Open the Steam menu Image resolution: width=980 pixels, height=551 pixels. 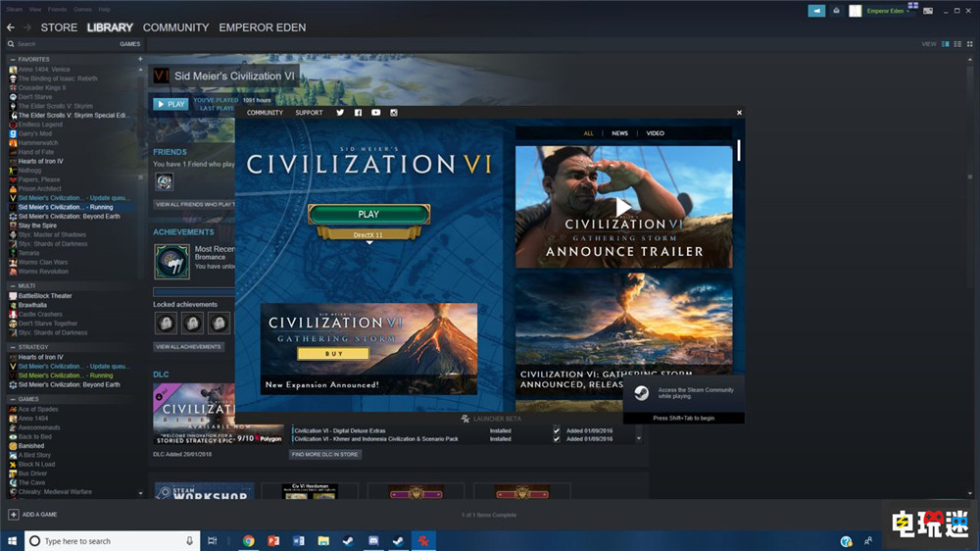15,10
